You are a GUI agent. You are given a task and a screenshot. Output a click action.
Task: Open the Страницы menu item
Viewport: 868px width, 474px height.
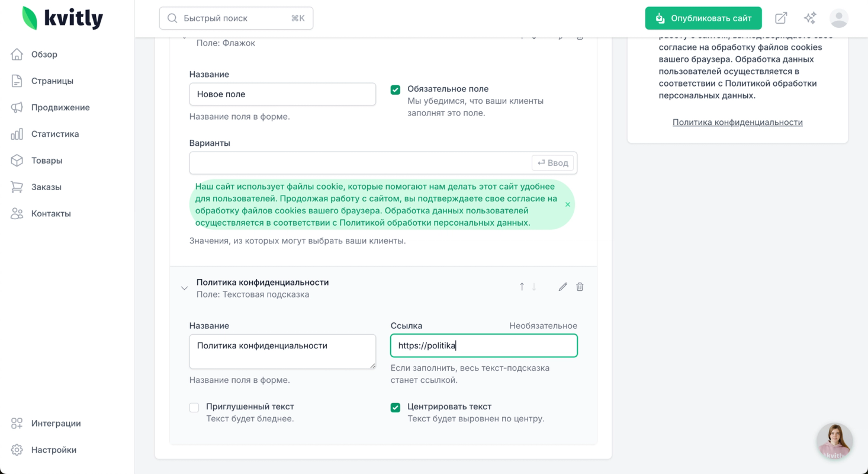pyautogui.click(x=52, y=81)
